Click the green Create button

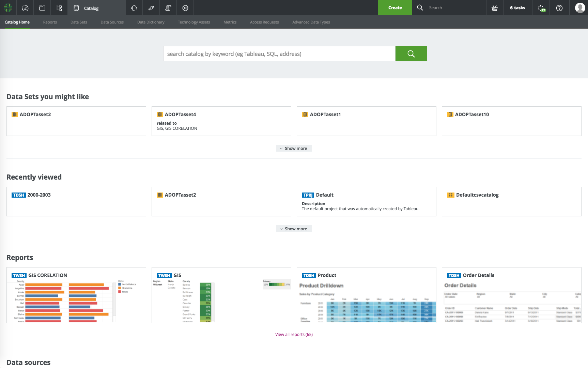(395, 8)
